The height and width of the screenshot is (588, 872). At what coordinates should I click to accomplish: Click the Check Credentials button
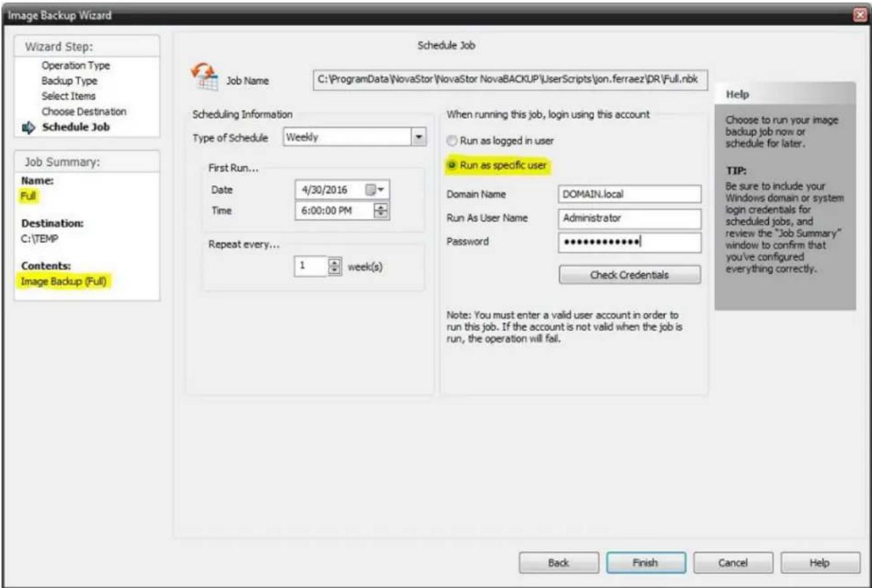click(x=629, y=275)
